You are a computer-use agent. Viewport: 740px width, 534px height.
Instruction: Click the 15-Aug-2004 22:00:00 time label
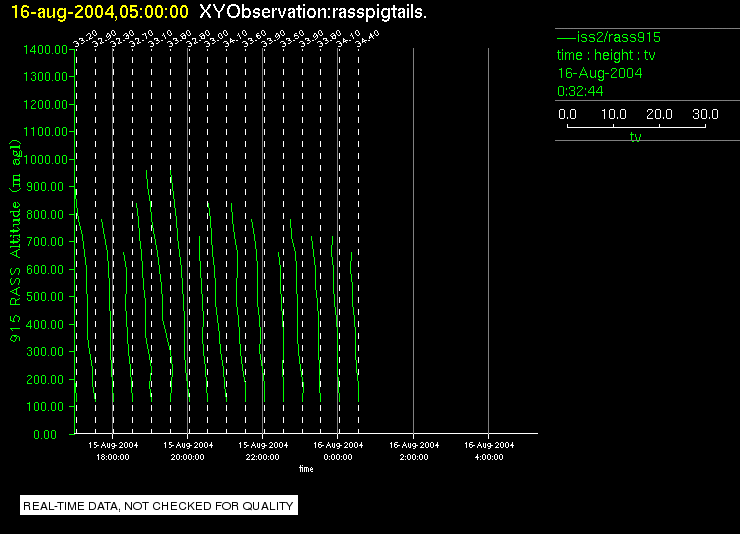tap(263, 451)
